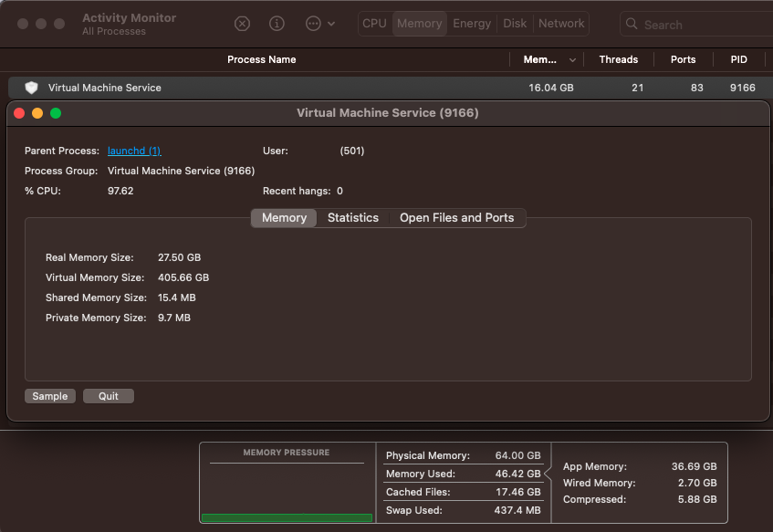Click the Activity Monitor window title
Screen dimensions: 773x532
click(130, 17)
